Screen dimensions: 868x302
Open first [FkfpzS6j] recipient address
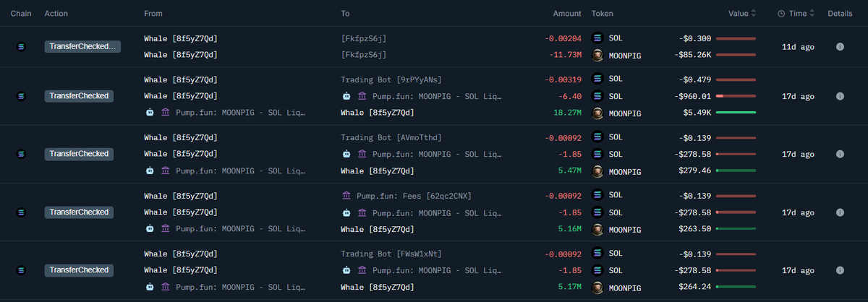point(364,38)
